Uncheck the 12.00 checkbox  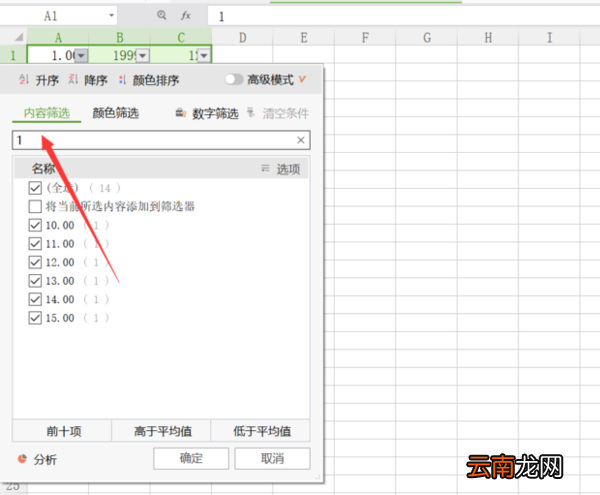35,262
